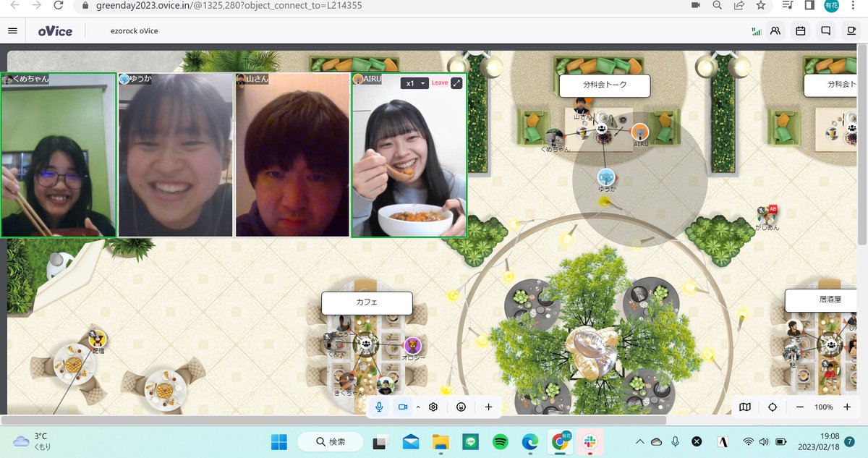This screenshot has height=458, width=868.
Task: Click the oVice logo
Action: 55,31
